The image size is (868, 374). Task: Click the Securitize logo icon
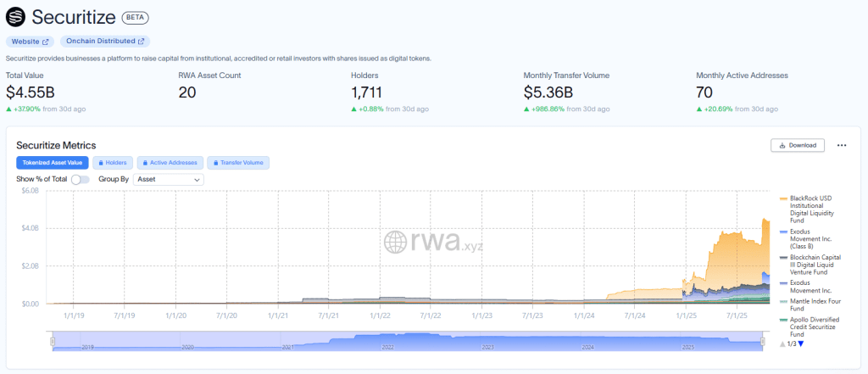click(16, 16)
